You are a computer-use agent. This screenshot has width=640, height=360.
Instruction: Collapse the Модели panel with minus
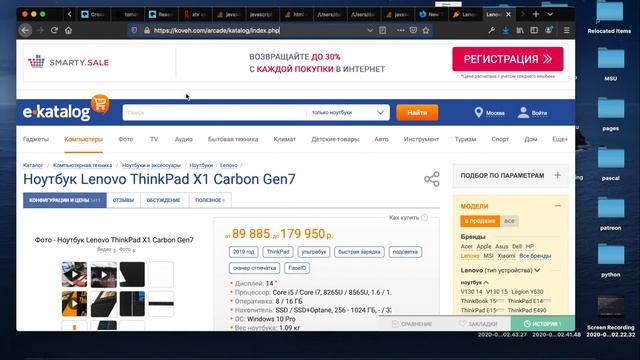558,206
